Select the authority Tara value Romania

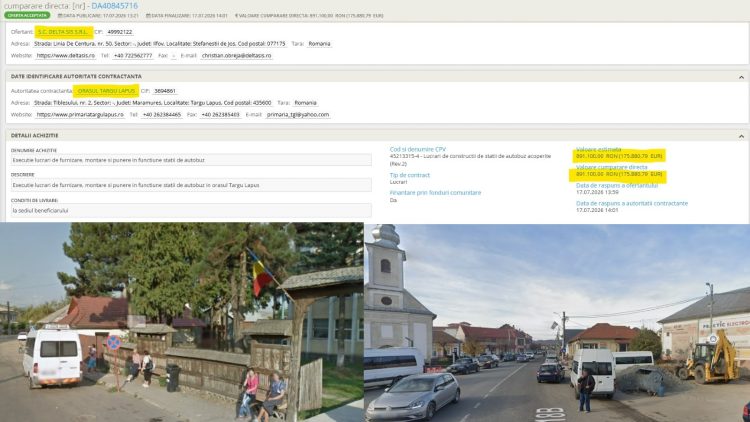coord(305,103)
